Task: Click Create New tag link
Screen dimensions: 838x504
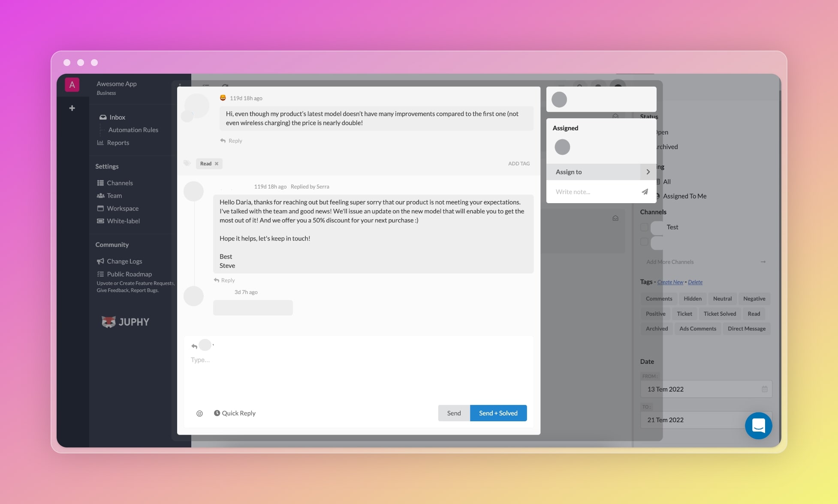Action: (670, 282)
